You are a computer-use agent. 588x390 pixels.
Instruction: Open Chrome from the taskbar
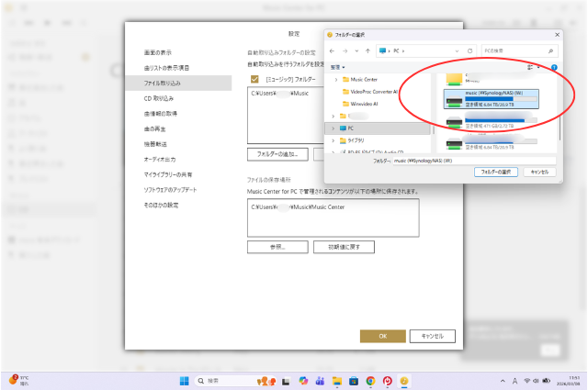pos(370,380)
